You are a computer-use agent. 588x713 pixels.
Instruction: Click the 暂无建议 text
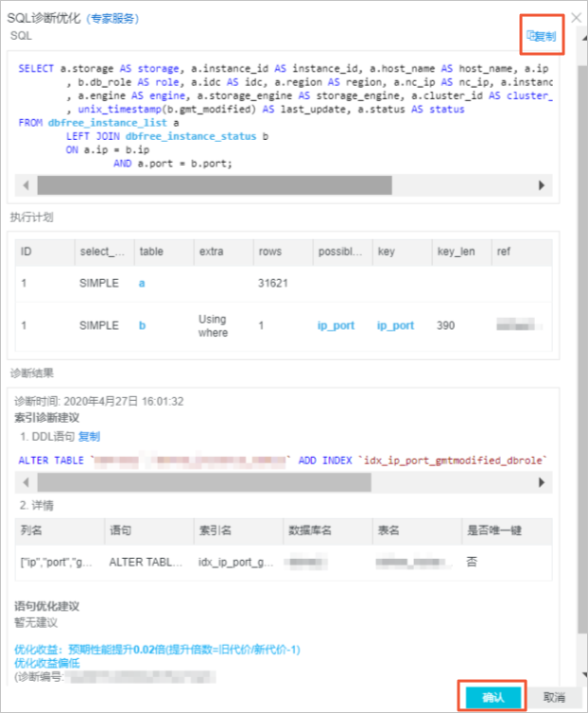36,622
